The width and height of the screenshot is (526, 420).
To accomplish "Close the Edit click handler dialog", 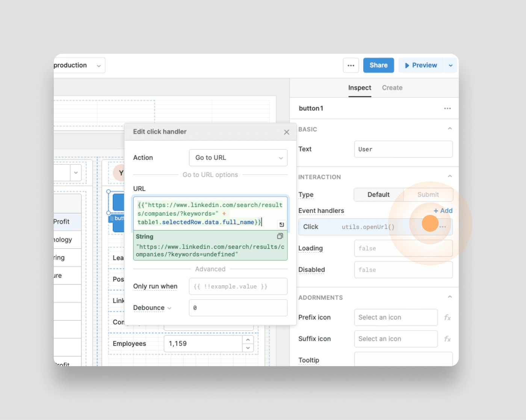I will coord(287,132).
